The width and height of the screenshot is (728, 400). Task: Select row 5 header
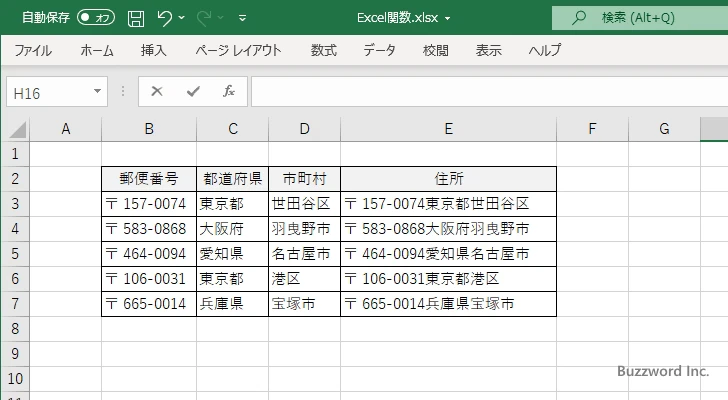tap(15, 254)
